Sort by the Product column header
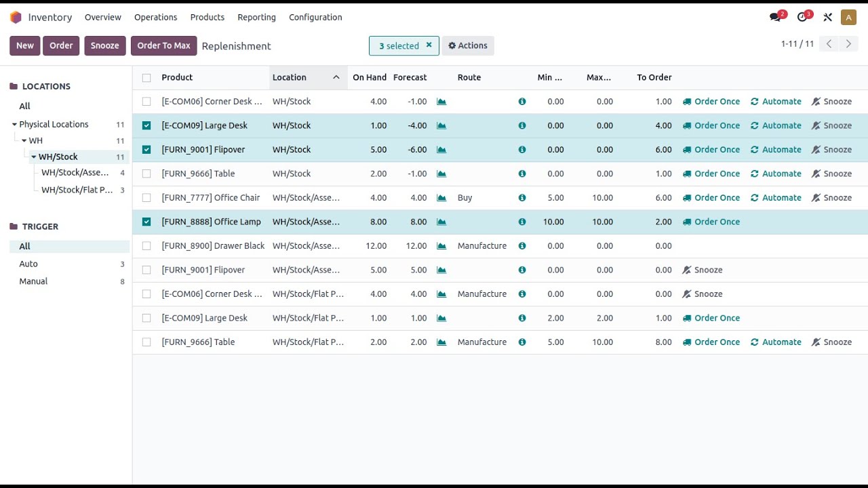This screenshot has height=488, width=868. point(177,77)
